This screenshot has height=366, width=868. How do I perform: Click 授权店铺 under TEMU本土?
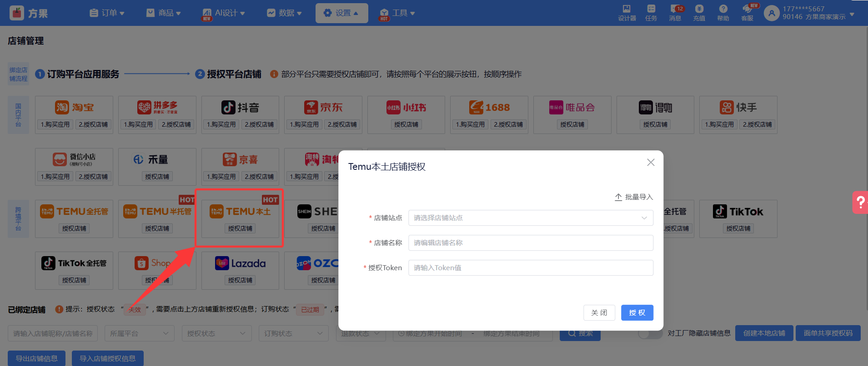point(240,228)
